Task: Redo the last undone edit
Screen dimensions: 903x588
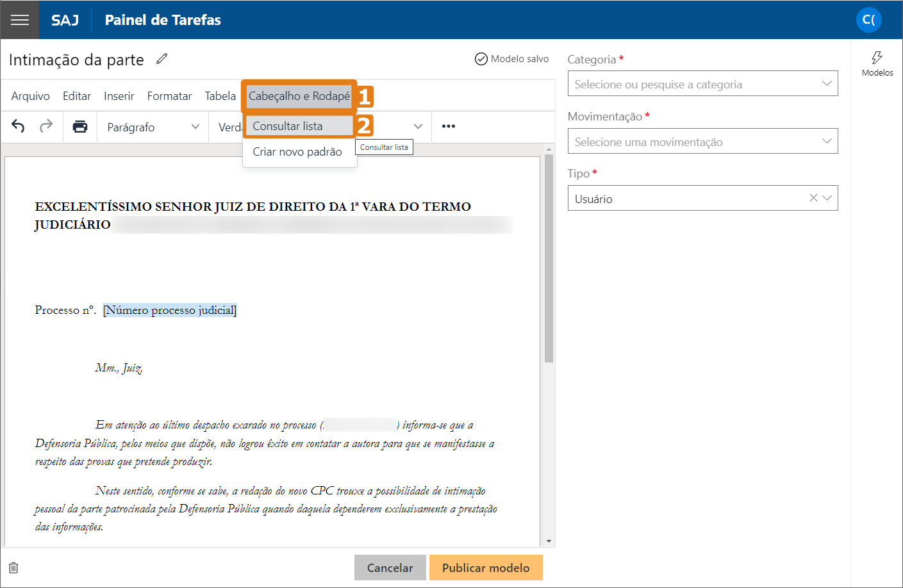Action: click(46, 126)
